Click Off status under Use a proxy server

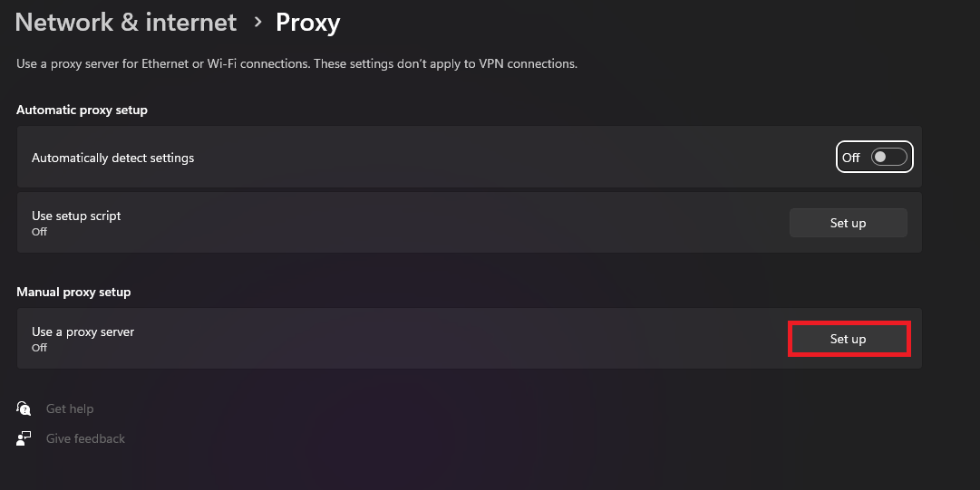click(x=39, y=348)
